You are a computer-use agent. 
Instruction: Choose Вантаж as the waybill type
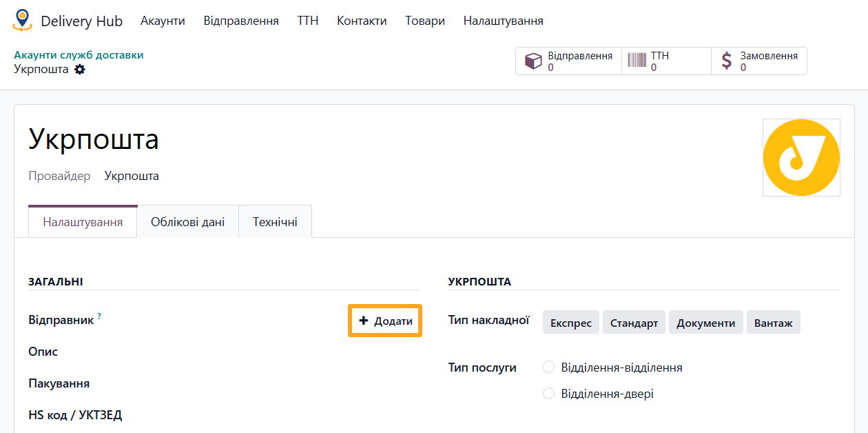(774, 323)
